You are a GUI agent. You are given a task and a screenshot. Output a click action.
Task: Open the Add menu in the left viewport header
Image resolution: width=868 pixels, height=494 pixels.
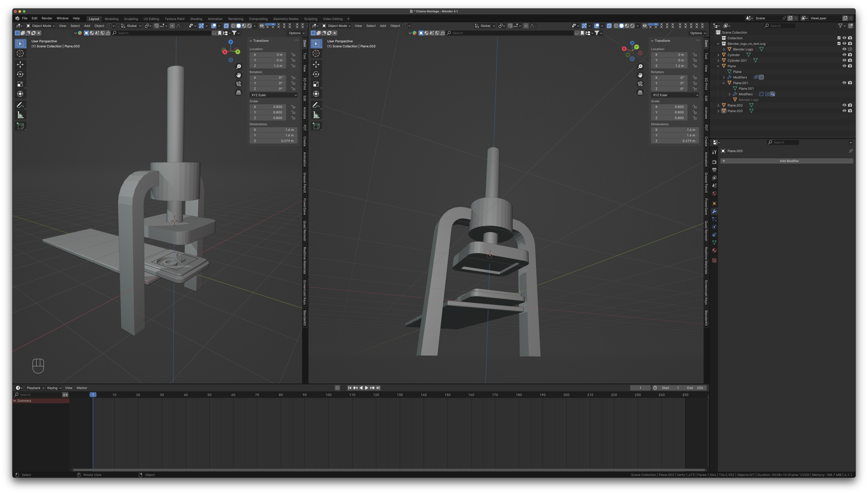87,26
